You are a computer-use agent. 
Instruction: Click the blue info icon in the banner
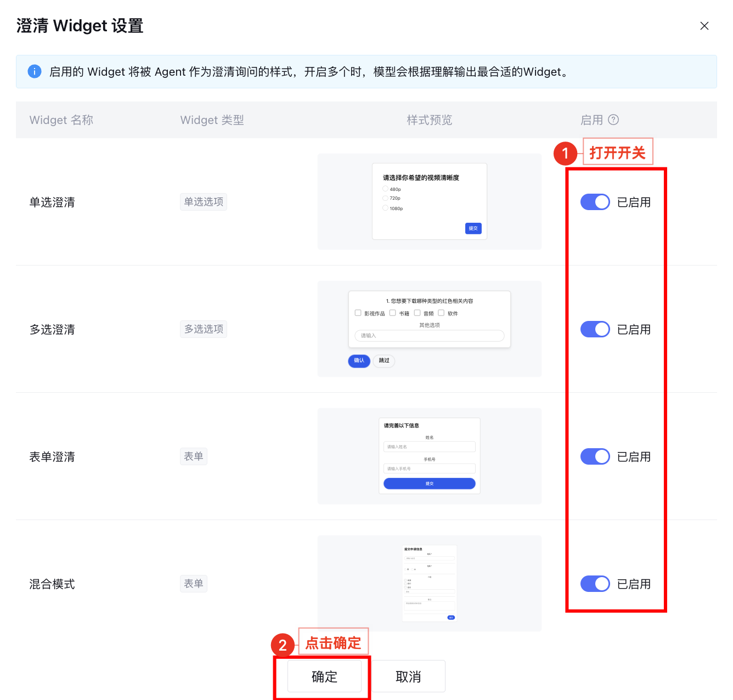35,71
